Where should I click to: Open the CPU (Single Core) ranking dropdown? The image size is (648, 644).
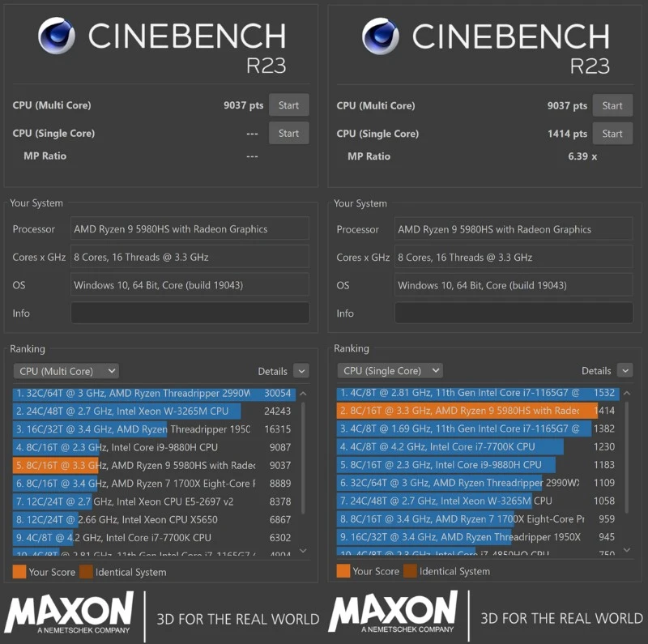tap(390, 370)
